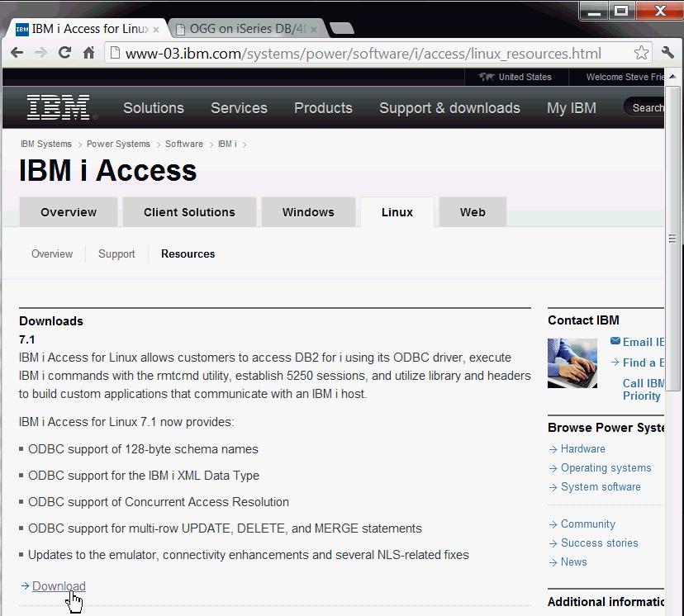Screen dimensions: 684x616
Task: Select the IBM i Access for Linux browser tab
Action: [x=89, y=29]
